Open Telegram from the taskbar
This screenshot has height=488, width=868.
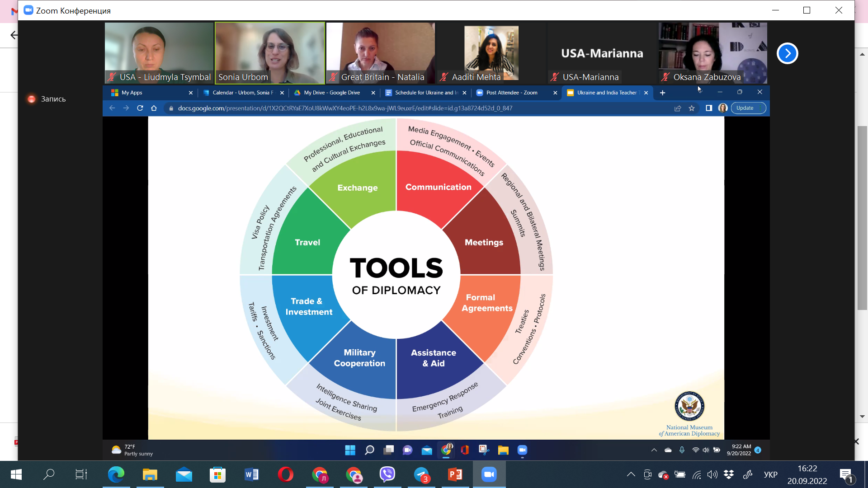click(x=422, y=474)
